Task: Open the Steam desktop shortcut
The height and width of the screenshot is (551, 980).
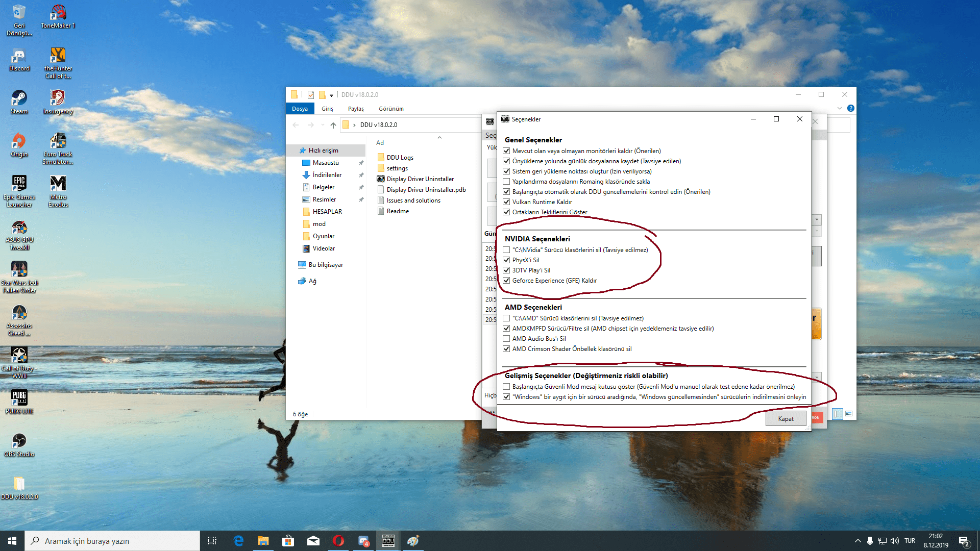Action: 19,103
